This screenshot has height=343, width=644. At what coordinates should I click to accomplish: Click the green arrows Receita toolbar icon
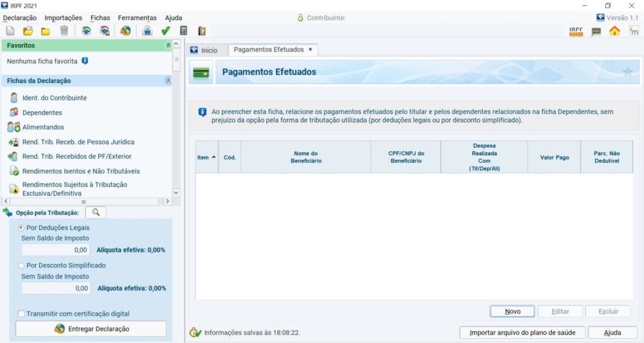coord(86,31)
